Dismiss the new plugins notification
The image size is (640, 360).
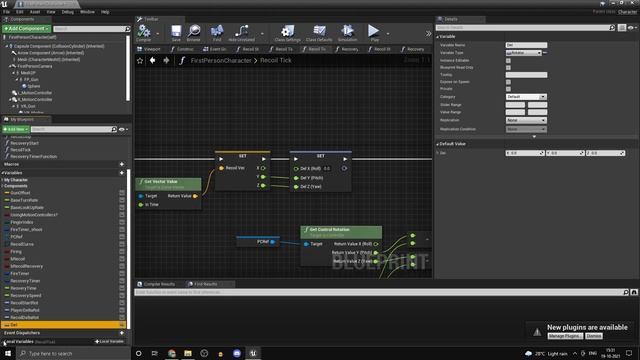point(593,336)
